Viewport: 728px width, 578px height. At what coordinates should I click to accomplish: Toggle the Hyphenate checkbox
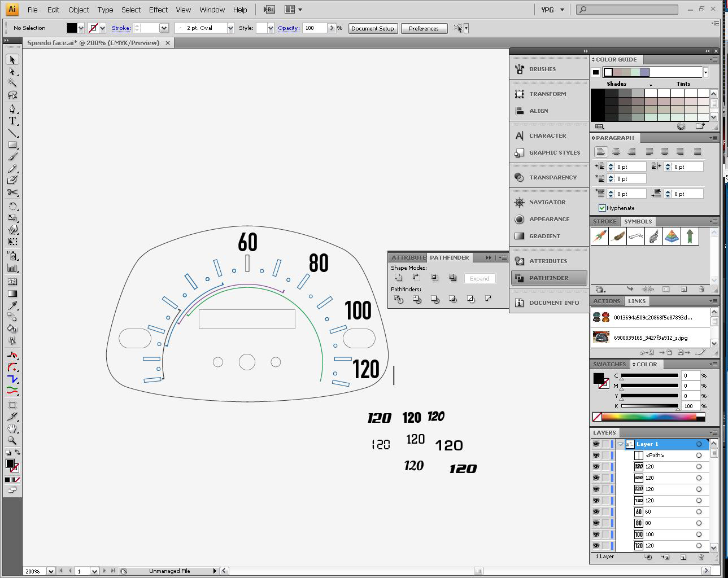pyautogui.click(x=602, y=208)
